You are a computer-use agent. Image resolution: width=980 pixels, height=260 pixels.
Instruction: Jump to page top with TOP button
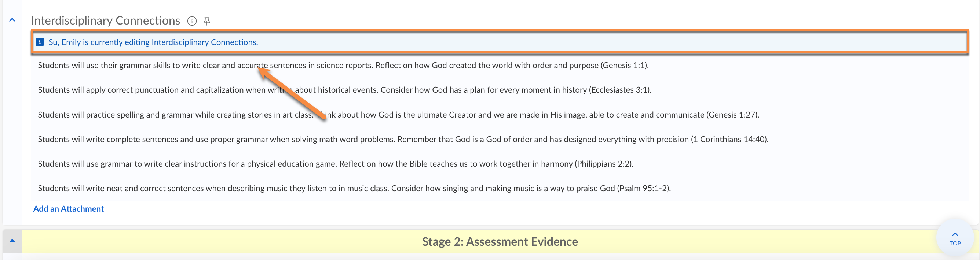click(955, 239)
